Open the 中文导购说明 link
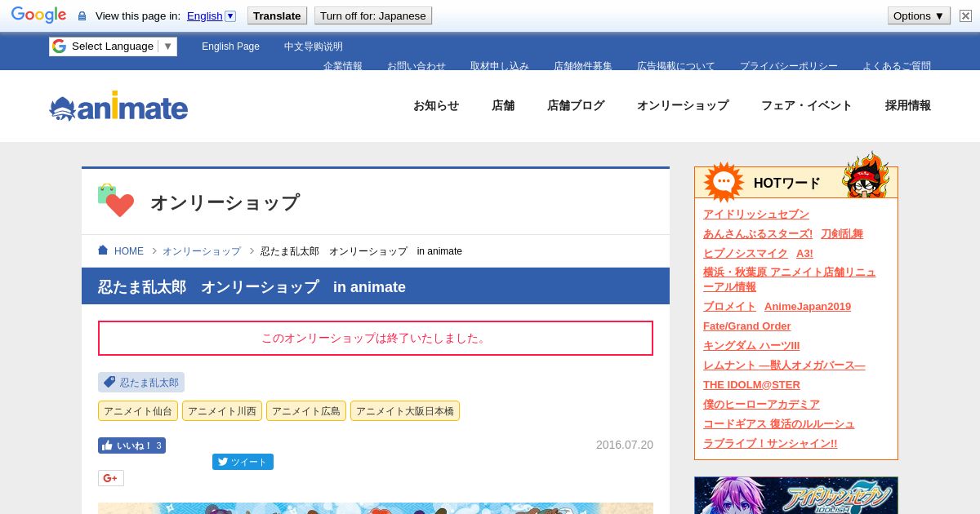The image size is (980, 514). tap(314, 47)
